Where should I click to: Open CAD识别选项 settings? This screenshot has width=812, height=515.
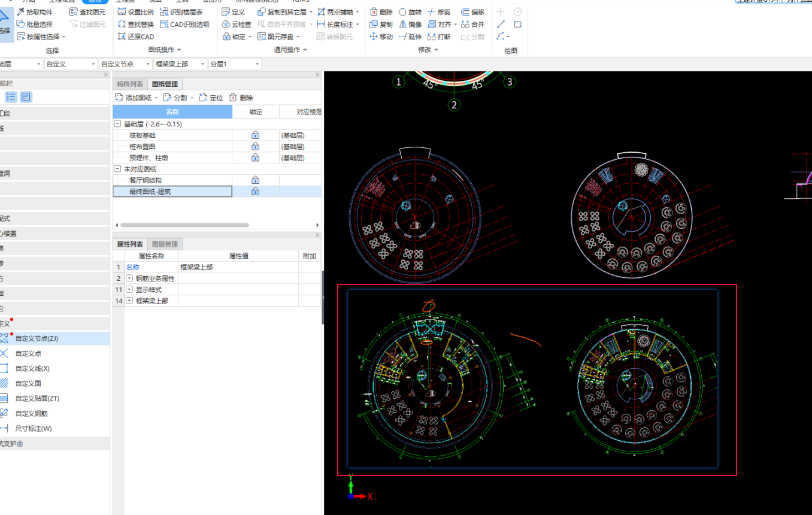click(x=185, y=25)
